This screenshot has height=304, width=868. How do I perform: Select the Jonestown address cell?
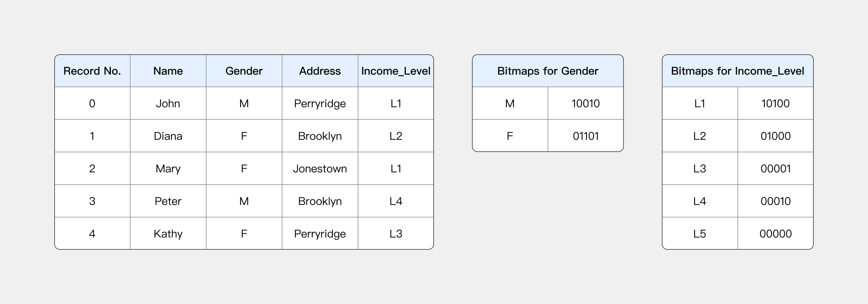(x=320, y=169)
